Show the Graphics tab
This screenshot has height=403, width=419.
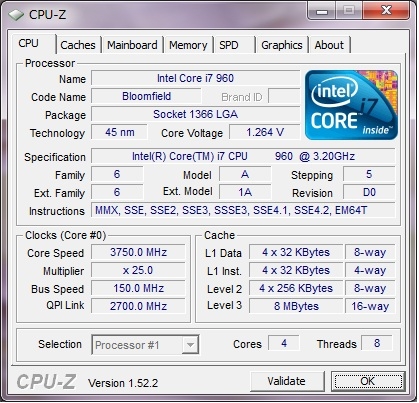click(x=282, y=45)
